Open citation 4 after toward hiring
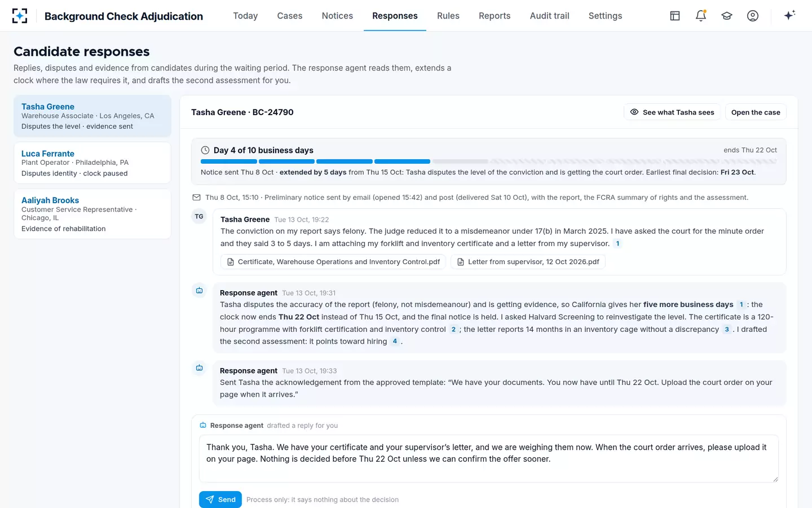Image resolution: width=812 pixels, height=508 pixels. click(395, 341)
